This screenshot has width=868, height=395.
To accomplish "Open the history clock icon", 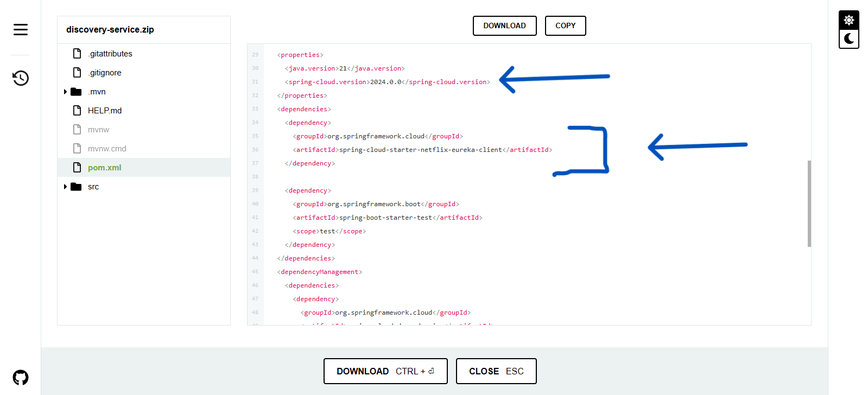I will point(21,78).
